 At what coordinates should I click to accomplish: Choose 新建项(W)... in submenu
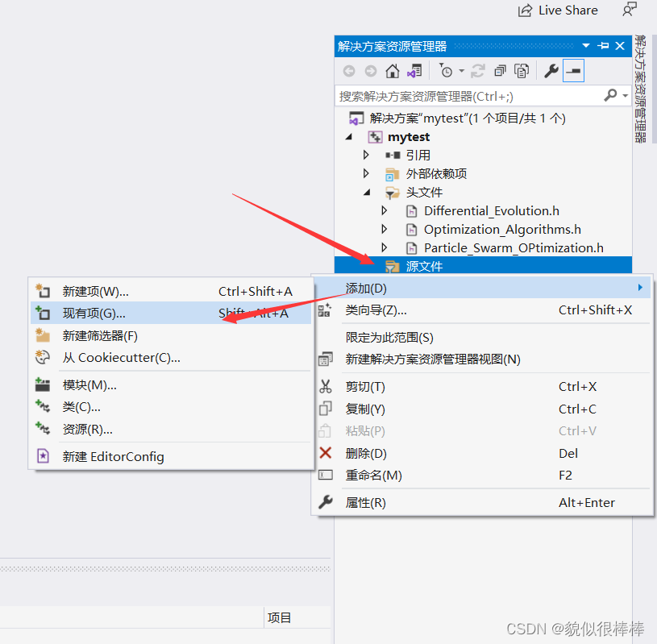point(171,291)
